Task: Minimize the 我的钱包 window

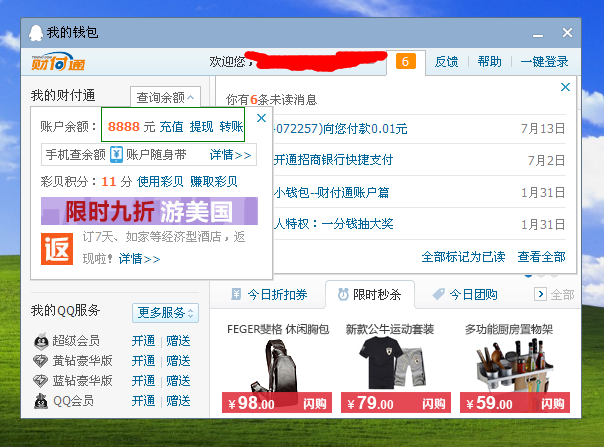Action: tap(538, 35)
